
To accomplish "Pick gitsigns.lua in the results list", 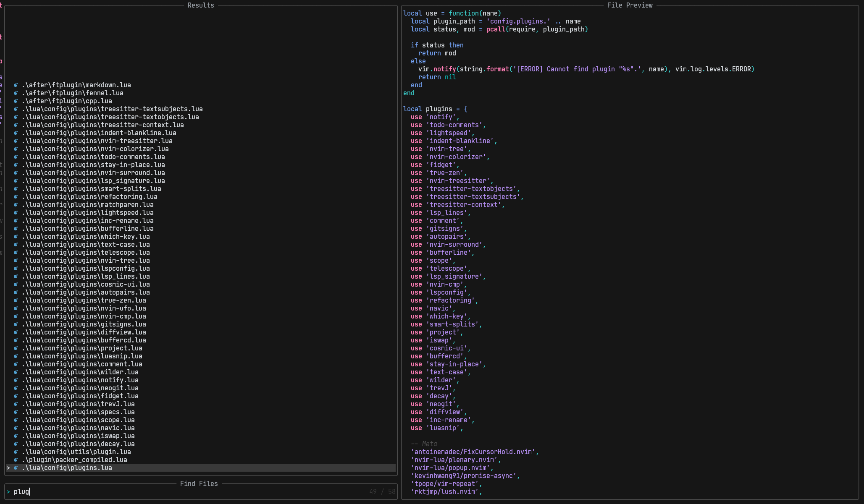I will pyautogui.click(x=84, y=324).
